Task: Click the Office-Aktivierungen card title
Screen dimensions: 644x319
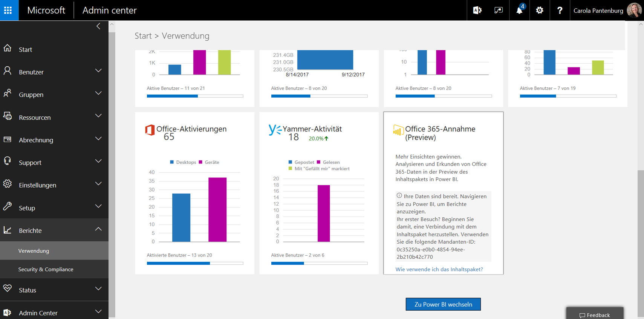Action: point(191,129)
